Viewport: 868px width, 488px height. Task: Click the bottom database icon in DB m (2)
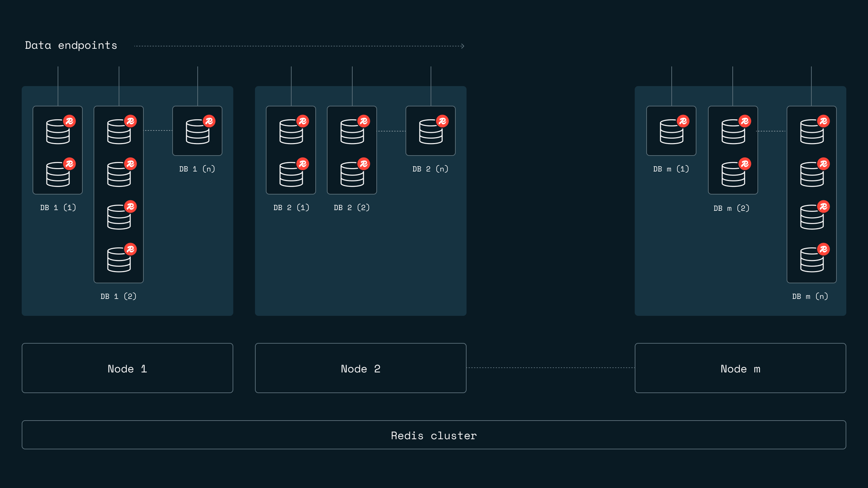[x=736, y=172]
